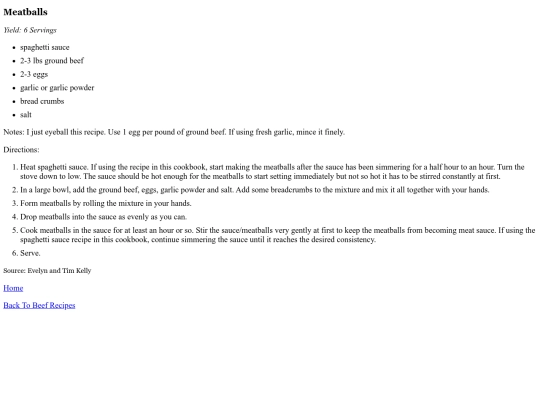Click the bullet before bread crumbs
This screenshot has height=405, width=540.
pyautogui.click(x=14, y=102)
